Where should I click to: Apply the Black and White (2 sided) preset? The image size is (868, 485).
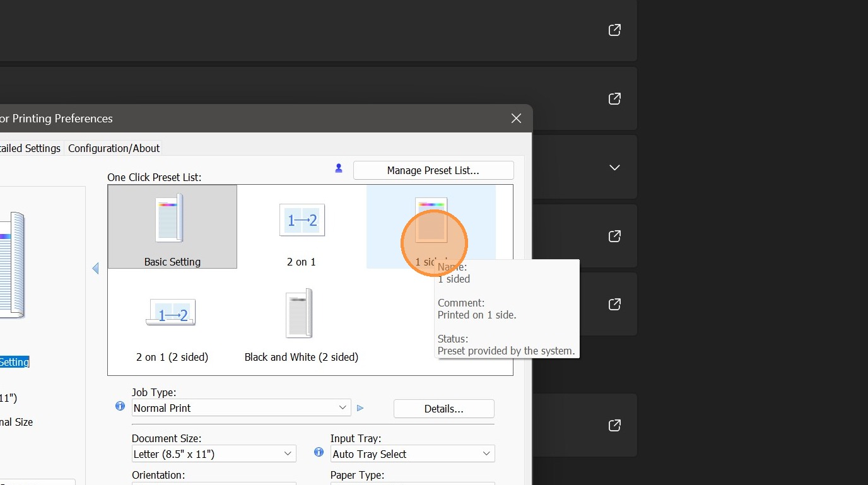(x=301, y=313)
